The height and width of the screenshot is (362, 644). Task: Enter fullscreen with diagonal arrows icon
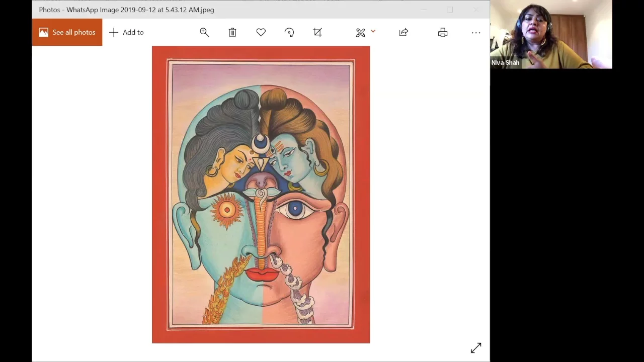pyautogui.click(x=476, y=348)
